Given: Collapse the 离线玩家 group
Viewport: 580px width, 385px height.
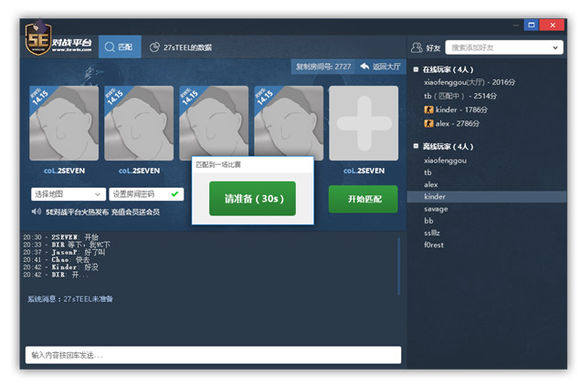Looking at the screenshot, I should (416, 146).
